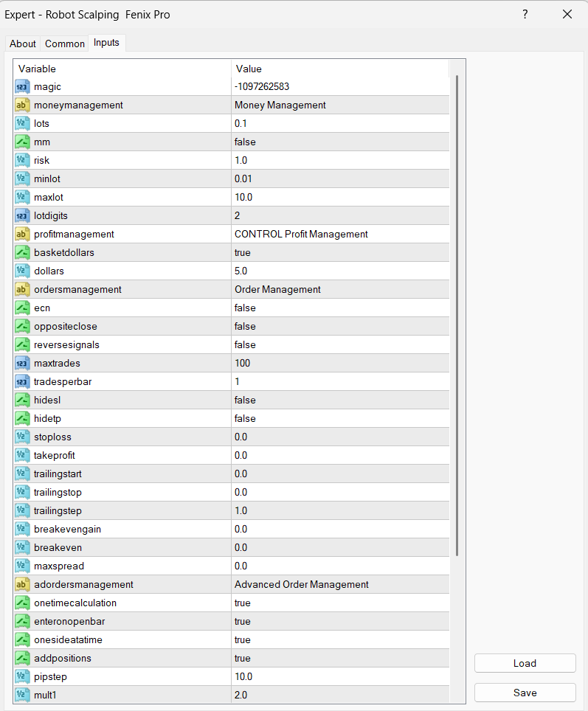Select the true value of addpositions
This screenshot has width=588, height=711.
pos(242,659)
